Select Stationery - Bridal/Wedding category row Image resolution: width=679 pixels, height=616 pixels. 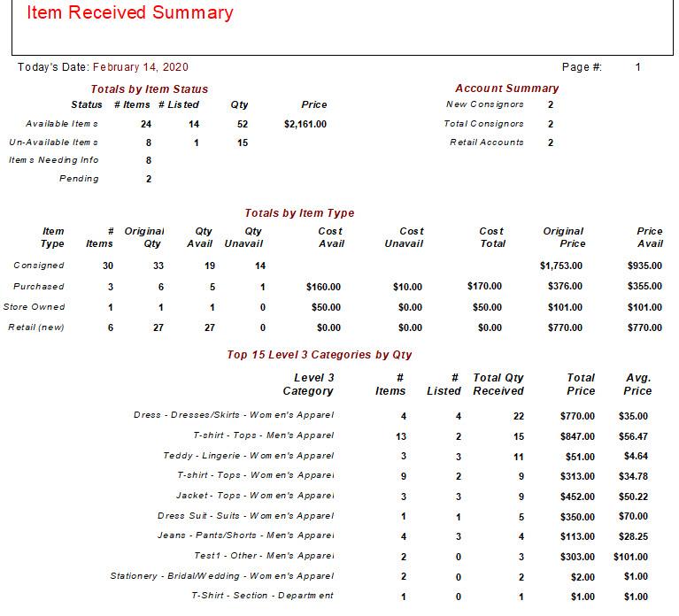click(x=379, y=576)
